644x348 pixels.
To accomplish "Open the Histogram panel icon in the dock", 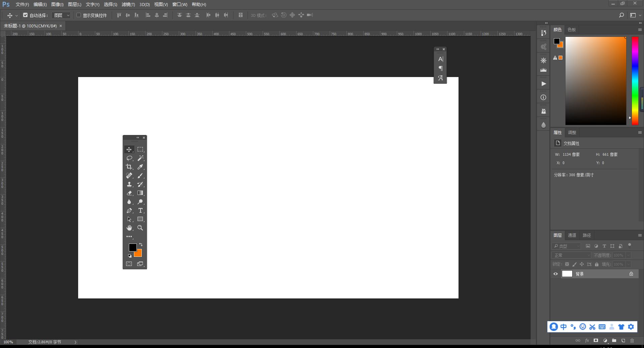I will pyautogui.click(x=543, y=70).
